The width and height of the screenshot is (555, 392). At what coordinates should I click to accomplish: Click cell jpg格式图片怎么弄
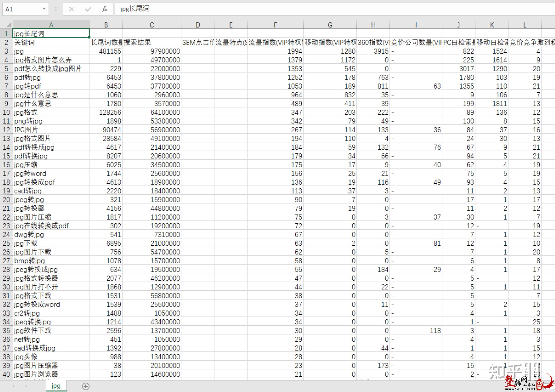(51, 60)
